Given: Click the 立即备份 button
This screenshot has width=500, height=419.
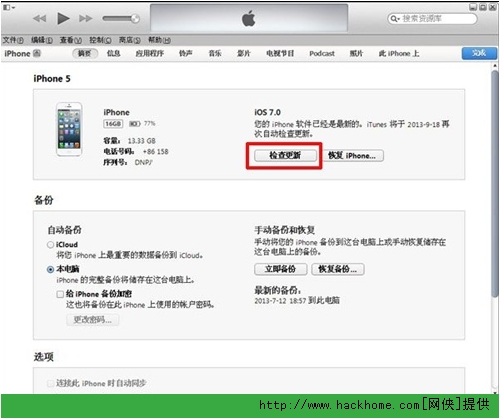Looking at the screenshot, I should click(x=280, y=269).
